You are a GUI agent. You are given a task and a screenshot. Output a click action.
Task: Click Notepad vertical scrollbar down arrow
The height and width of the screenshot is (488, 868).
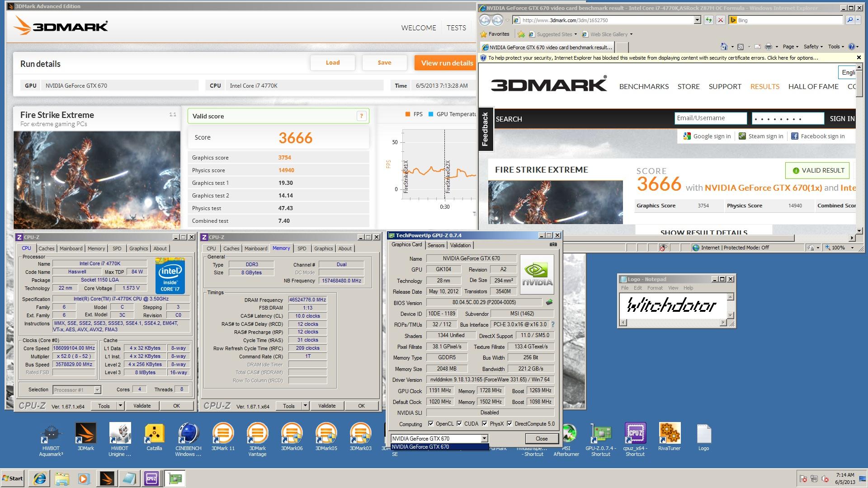click(730, 315)
